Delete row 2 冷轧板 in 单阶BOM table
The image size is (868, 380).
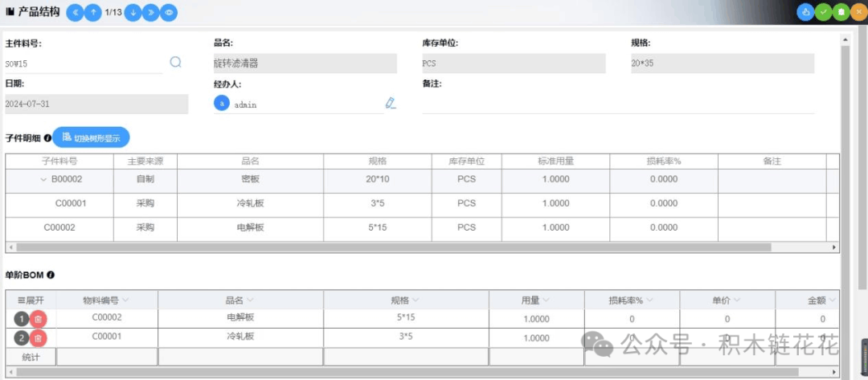pyautogui.click(x=39, y=337)
